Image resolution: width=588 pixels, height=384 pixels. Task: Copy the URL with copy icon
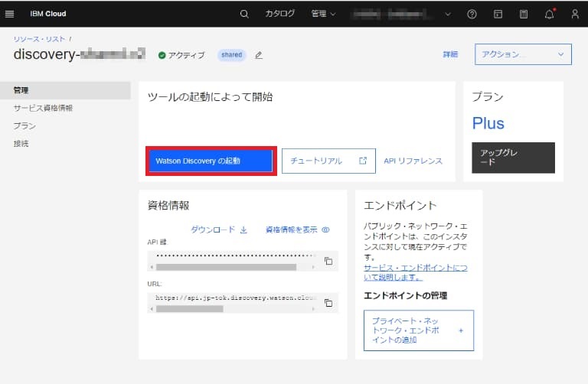click(x=328, y=303)
